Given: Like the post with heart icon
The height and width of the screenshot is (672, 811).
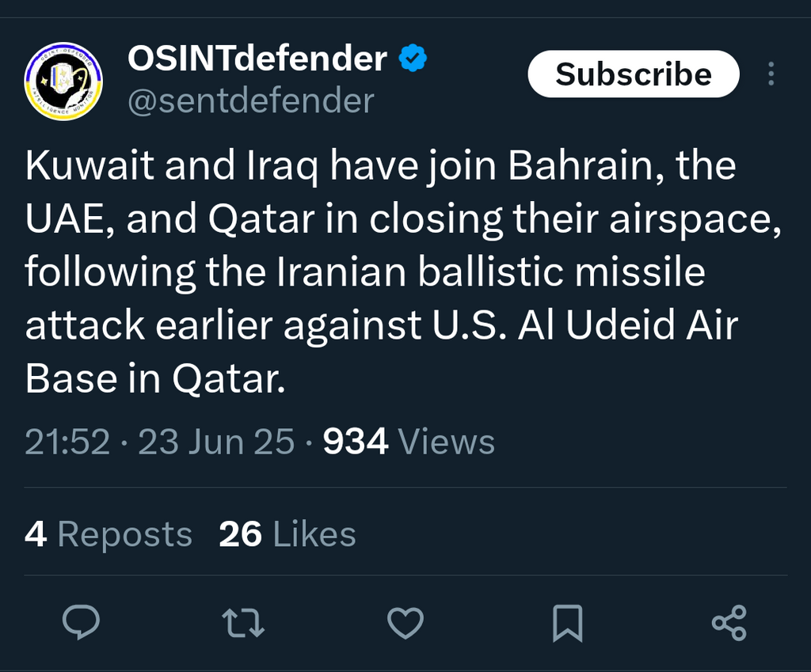Looking at the screenshot, I should pos(405,623).
